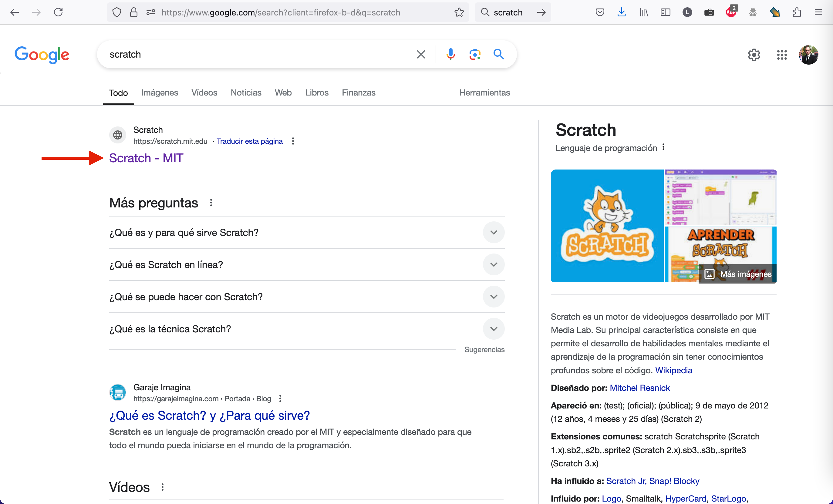Image resolution: width=833 pixels, height=504 pixels.
Task: Expand "¿Qué es la técnica Scratch?" question
Action: [x=494, y=329]
